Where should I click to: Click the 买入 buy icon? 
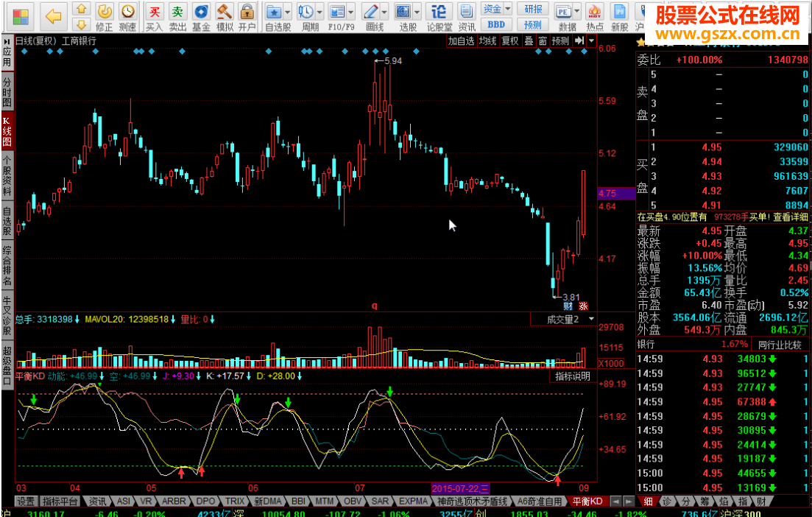point(154,17)
